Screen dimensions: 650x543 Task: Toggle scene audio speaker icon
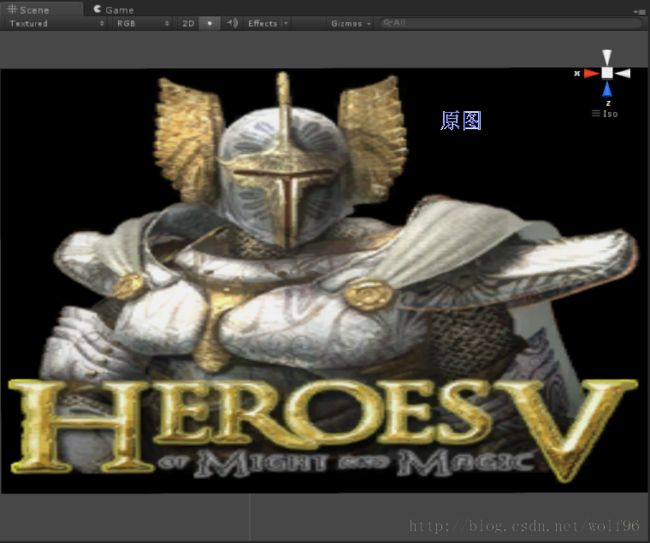[x=232, y=23]
